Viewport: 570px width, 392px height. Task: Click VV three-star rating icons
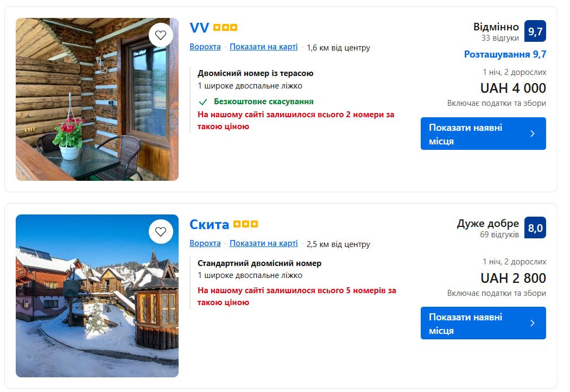(225, 28)
